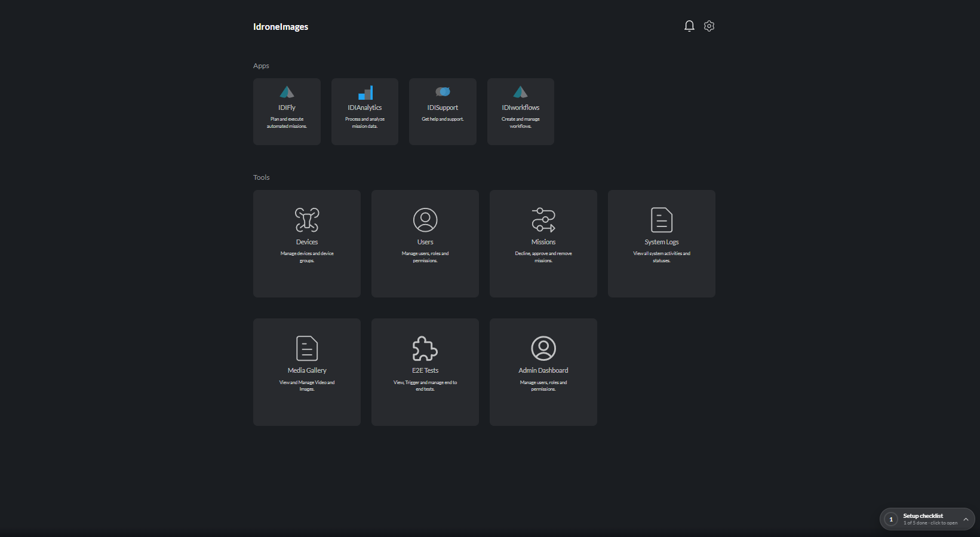Expand the Setup checklist chevron
Viewport: 980px width, 537px height.
(966, 519)
